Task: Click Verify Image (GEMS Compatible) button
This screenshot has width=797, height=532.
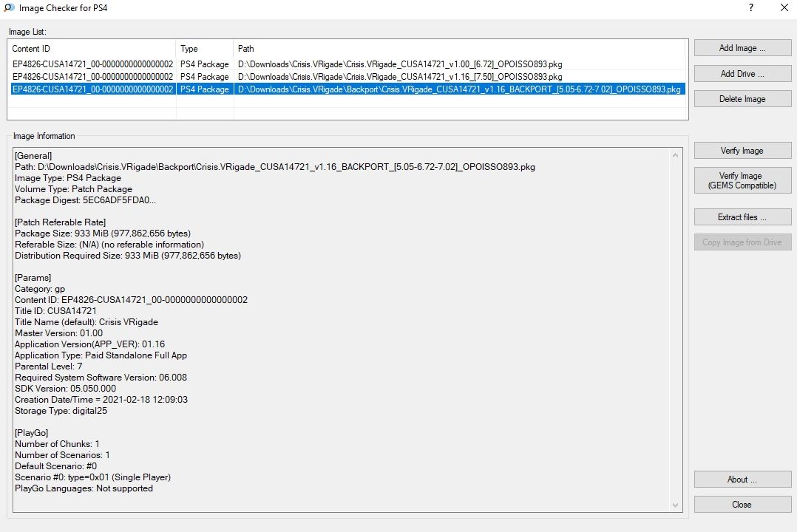Action: (x=742, y=180)
